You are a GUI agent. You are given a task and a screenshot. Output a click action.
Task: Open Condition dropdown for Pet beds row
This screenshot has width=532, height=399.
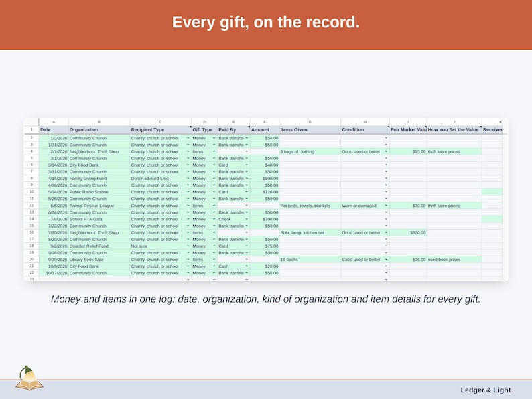tap(386, 206)
